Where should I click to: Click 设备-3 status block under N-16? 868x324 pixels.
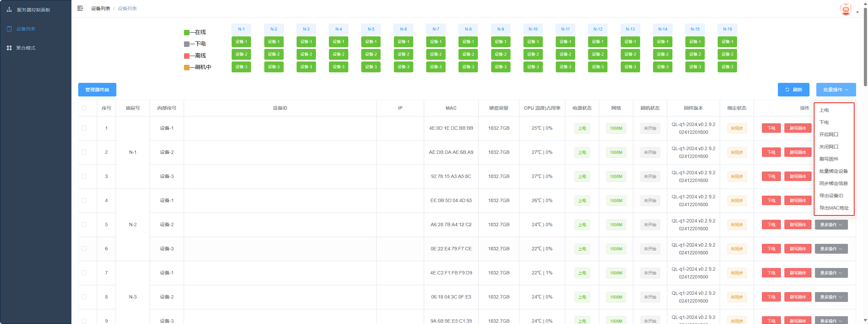coord(727,67)
